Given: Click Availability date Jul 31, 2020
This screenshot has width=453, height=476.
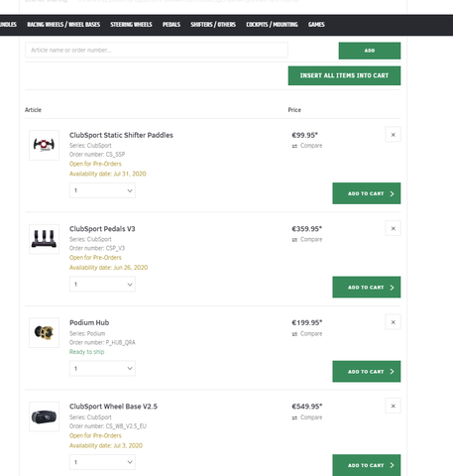Looking at the screenshot, I should tap(108, 174).
